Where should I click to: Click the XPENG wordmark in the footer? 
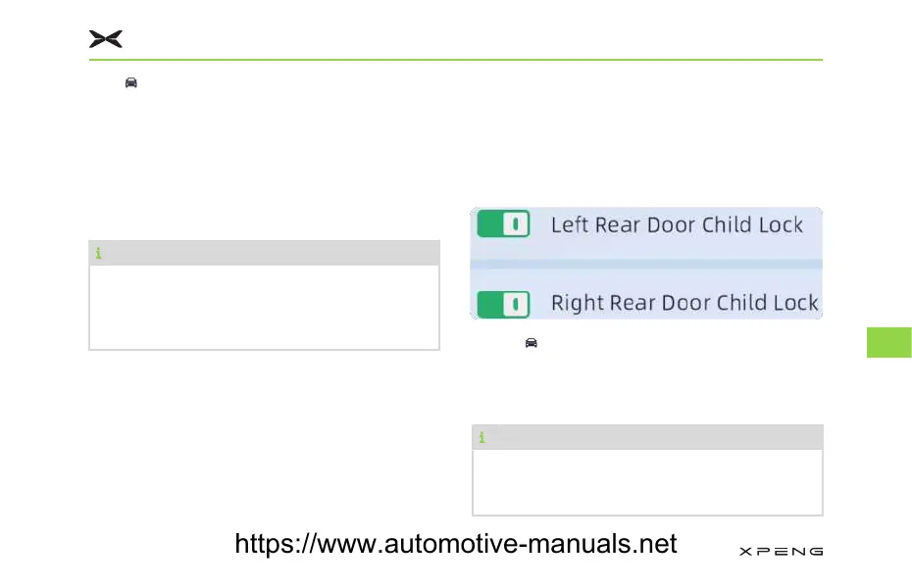pyautogui.click(x=781, y=552)
